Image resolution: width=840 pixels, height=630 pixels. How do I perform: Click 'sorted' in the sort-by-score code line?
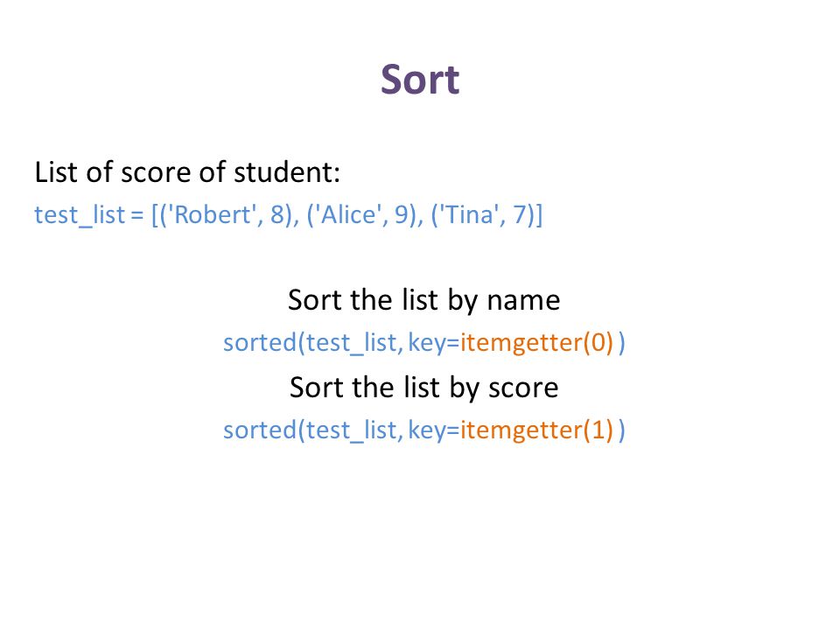pyautogui.click(x=260, y=430)
